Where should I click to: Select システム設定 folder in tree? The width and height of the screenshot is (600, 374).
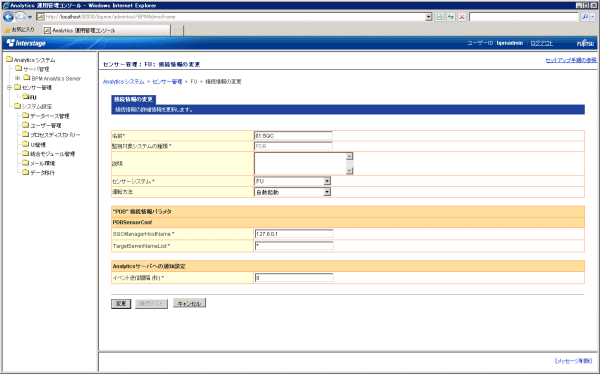[x=37, y=106]
